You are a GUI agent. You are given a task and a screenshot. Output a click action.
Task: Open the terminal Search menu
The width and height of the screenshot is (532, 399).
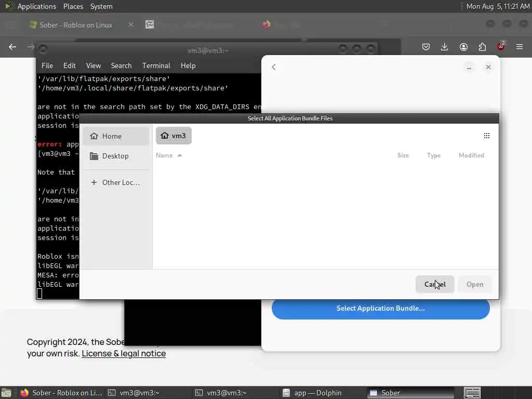click(x=121, y=66)
